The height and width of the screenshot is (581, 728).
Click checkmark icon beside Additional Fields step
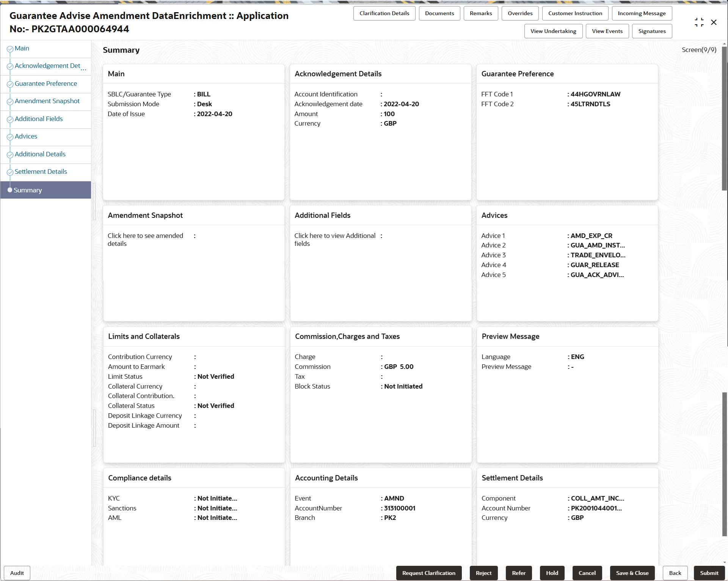(10, 120)
